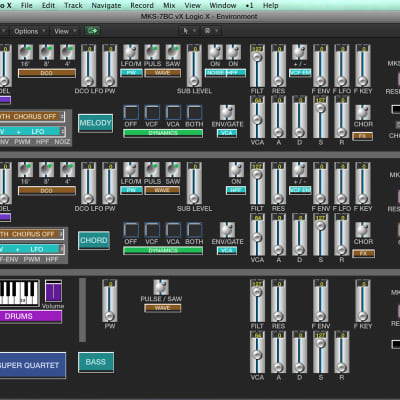Open the Navigate menu
This screenshot has height=400, width=400.
coord(106,5)
